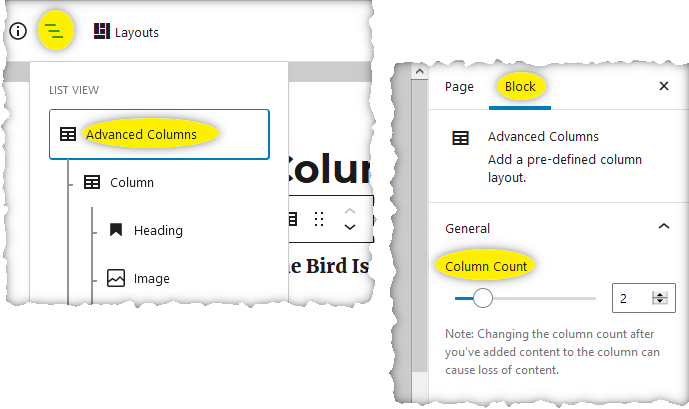Switch to the Page tab
Image resolution: width=689 pixels, height=409 pixels.
(x=459, y=87)
